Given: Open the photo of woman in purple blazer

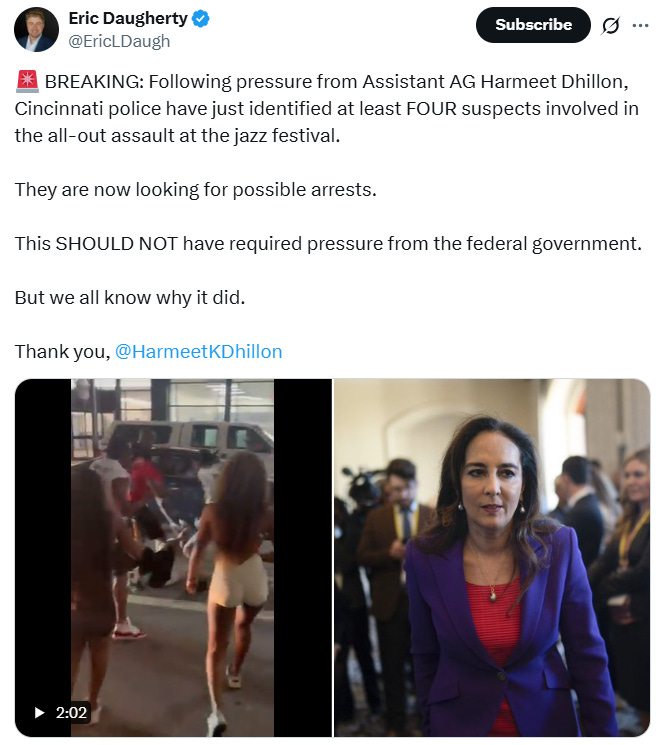Looking at the screenshot, I should [492, 558].
